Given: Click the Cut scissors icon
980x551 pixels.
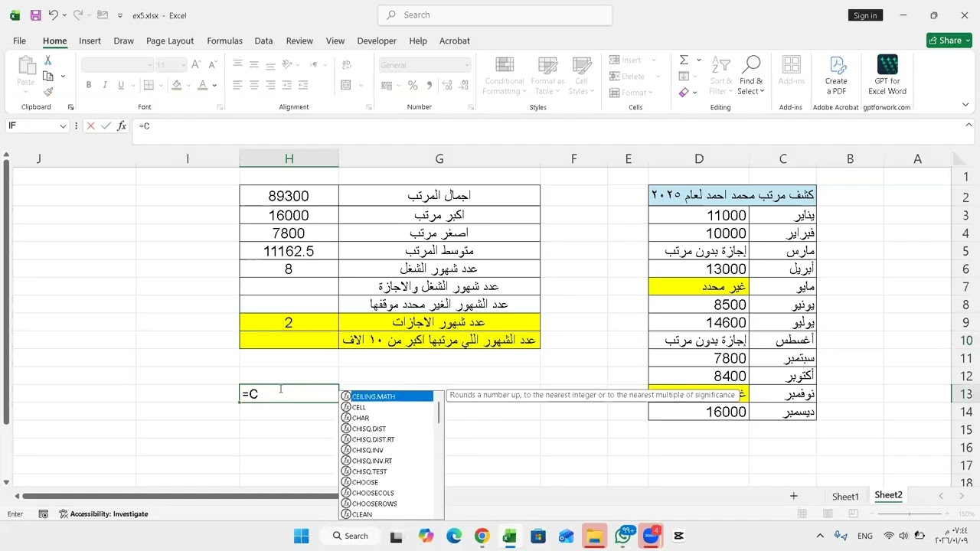Looking at the screenshot, I should tap(47, 60).
